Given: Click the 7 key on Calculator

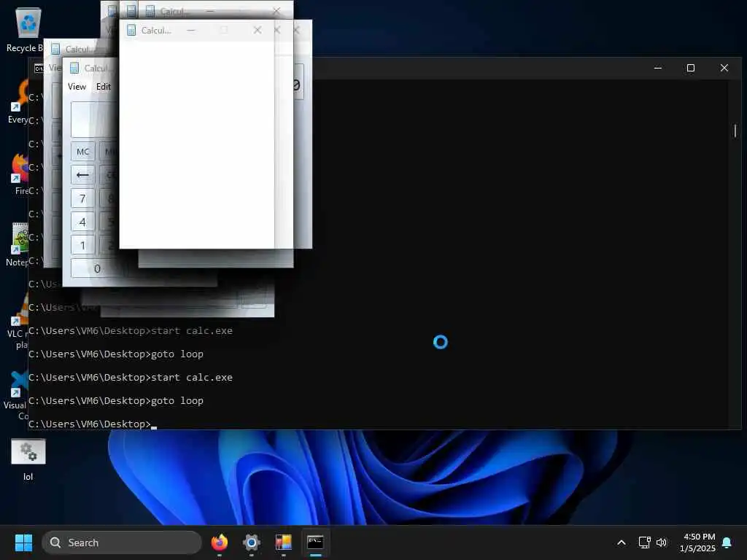Looking at the screenshot, I should [x=83, y=198].
